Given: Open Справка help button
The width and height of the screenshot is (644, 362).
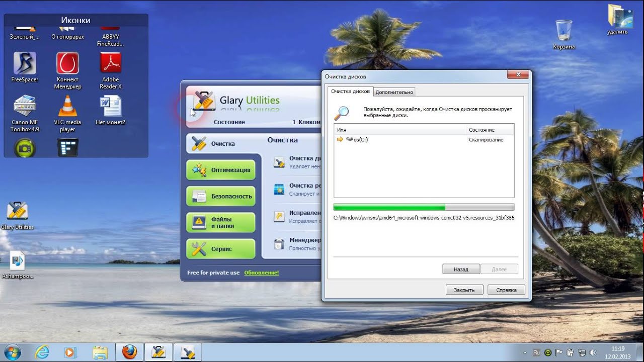Looking at the screenshot, I should click(506, 290).
